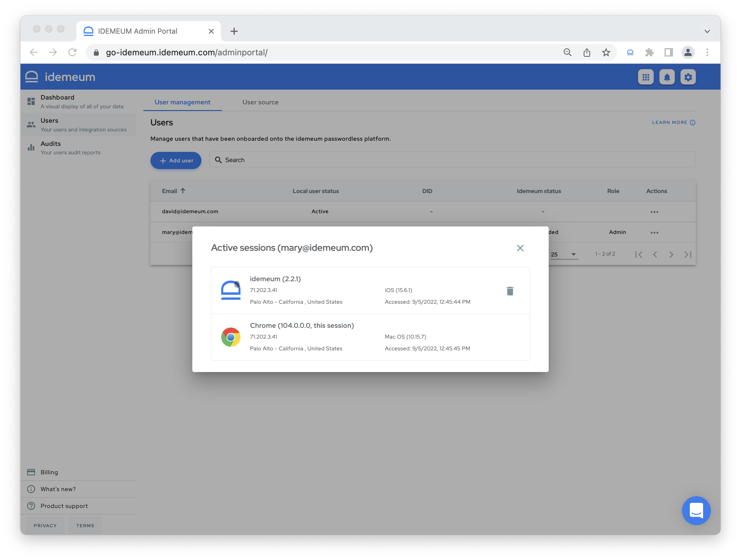
Task: Expand the tab search chevron
Action: (x=707, y=31)
